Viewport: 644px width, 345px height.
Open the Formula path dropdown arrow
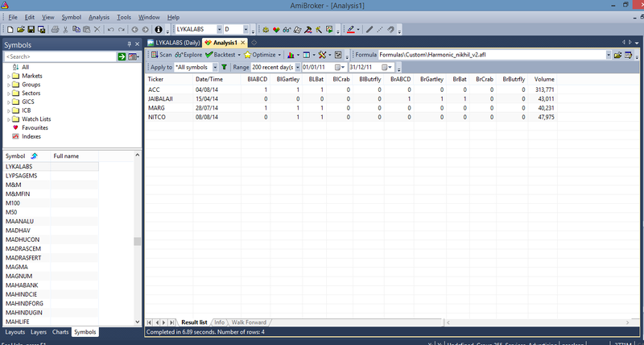click(x=609, y=55)
